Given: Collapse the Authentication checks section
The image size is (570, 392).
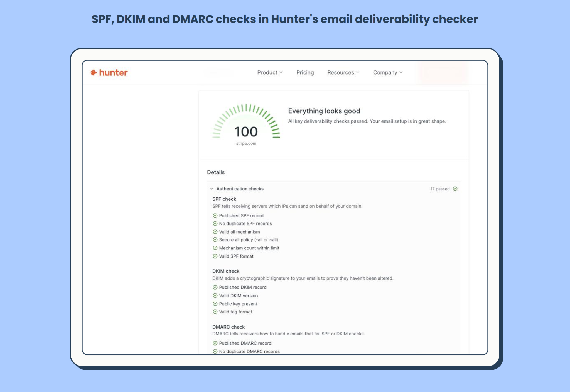Looking at the screenshot, I should (212, 189).
